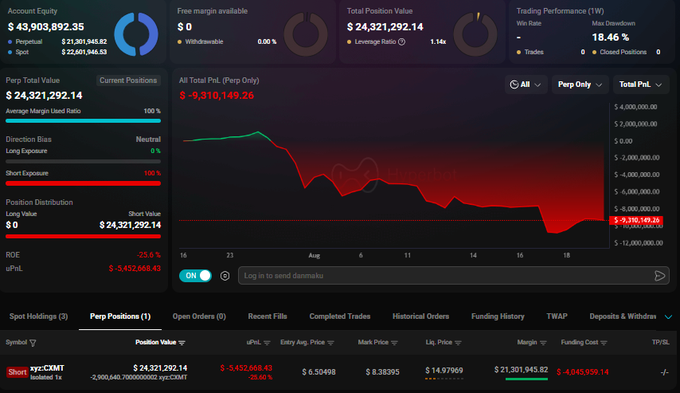Open the All time range dropdown
This screenshot has height=393, width=680.
point(526,85)
